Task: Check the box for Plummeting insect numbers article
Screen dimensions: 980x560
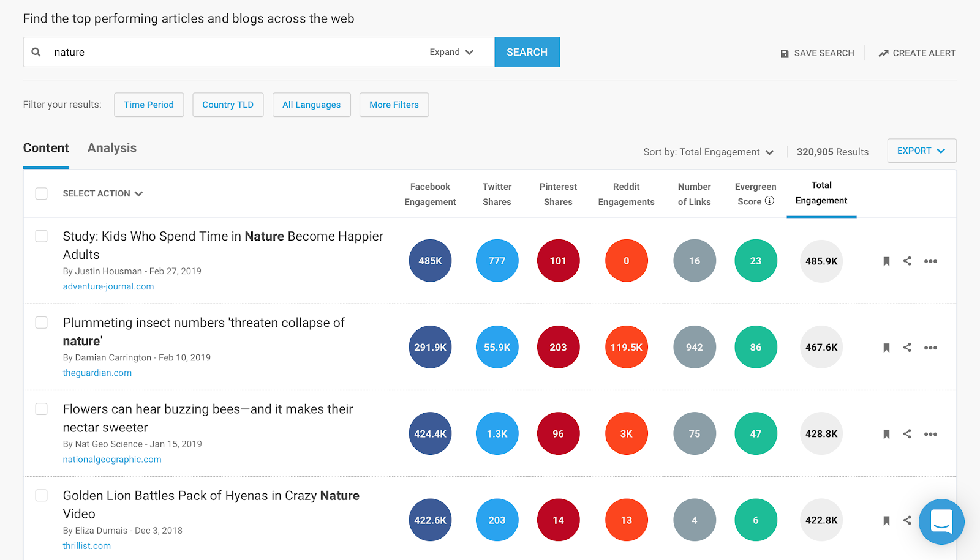Action: pos(42,323)
